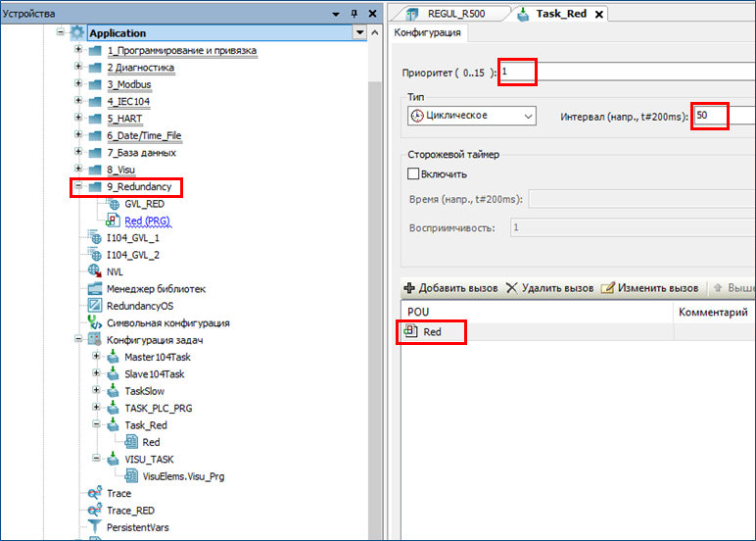Click the Add Call button

[451, 288]
